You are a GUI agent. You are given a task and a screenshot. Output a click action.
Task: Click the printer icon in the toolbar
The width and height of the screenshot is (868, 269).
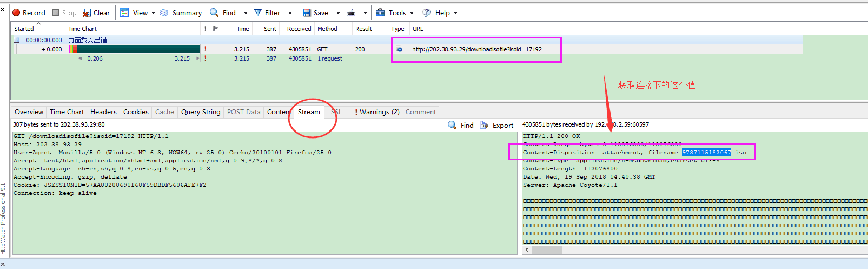[x=351, y=12]
